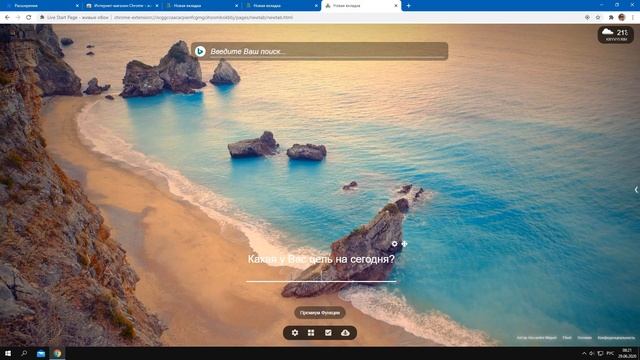Bookmark this page with star icon
Image resolution: width=640 pixels, height=360 pixels.
598,18
